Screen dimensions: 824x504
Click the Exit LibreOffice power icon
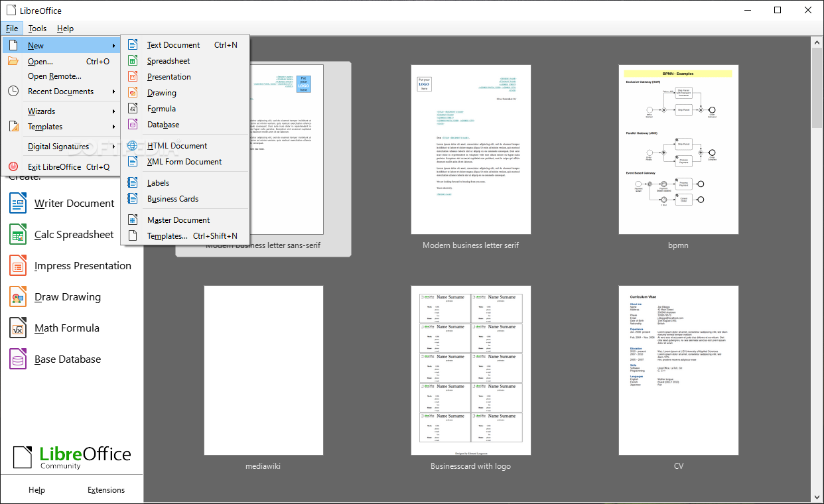click(x=13, y=167)
